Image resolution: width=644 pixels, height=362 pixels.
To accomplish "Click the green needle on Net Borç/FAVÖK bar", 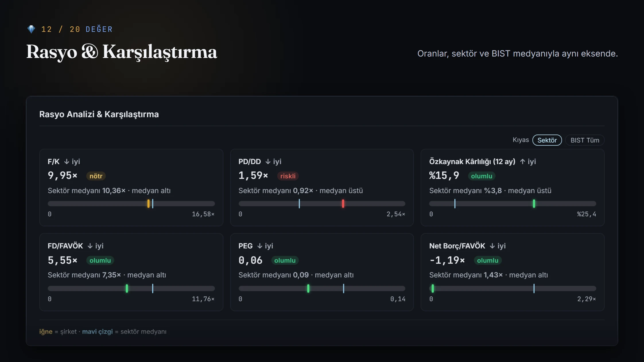I will pos(433,289).
